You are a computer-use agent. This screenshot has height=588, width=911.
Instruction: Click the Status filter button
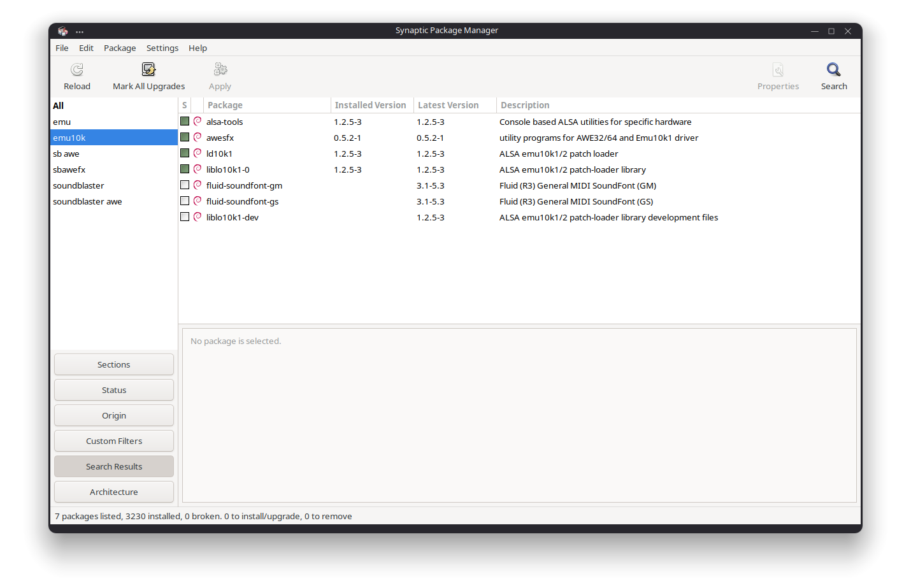(114, 390)
